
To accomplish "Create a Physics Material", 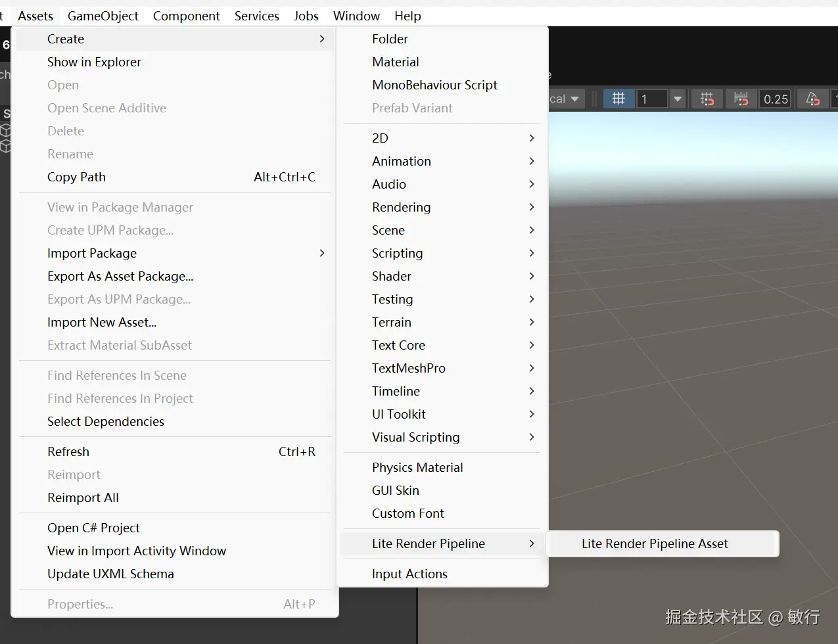I will [442, 467].
